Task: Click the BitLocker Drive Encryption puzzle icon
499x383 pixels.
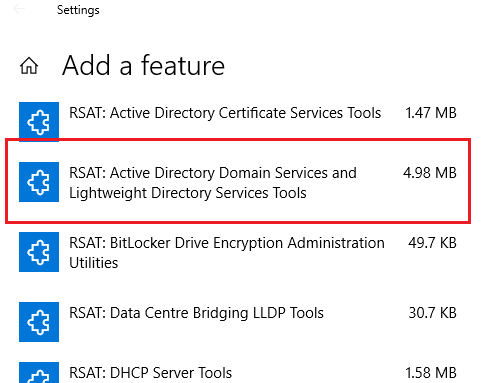Action: coord(39,252)
